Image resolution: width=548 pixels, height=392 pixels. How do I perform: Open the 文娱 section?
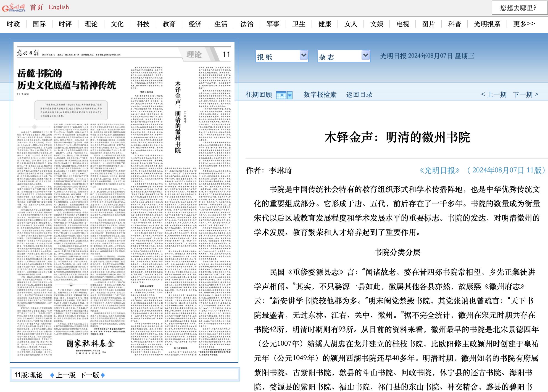(x=377, y=24)
